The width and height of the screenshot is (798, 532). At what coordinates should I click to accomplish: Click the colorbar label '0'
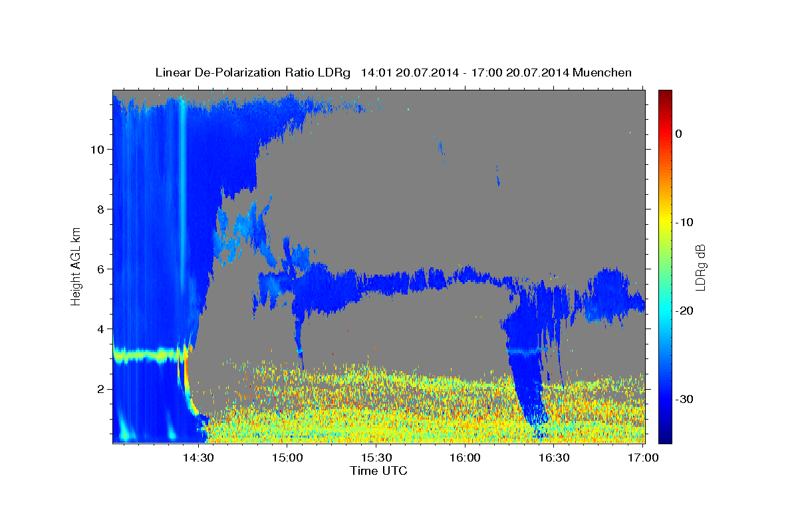pos(679,134)
